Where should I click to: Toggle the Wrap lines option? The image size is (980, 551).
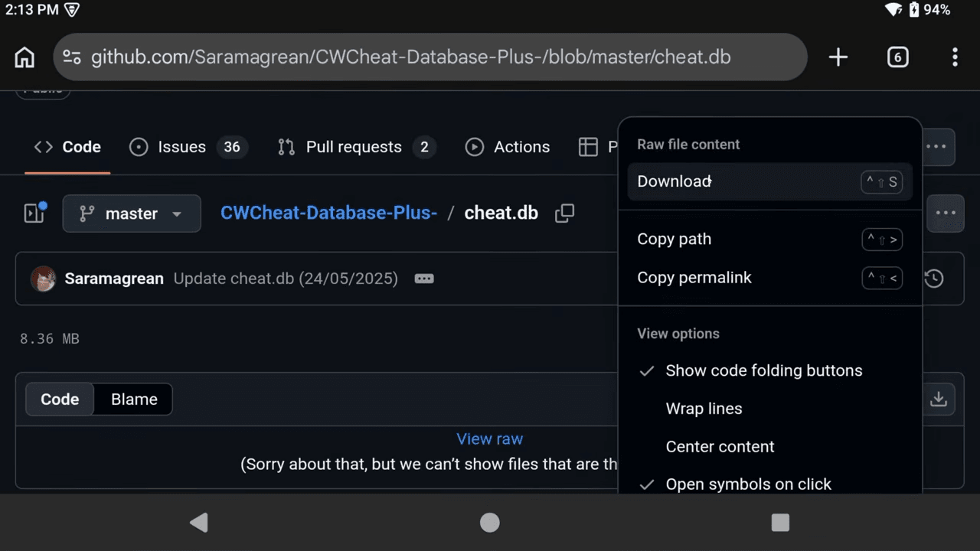[770, 409]
